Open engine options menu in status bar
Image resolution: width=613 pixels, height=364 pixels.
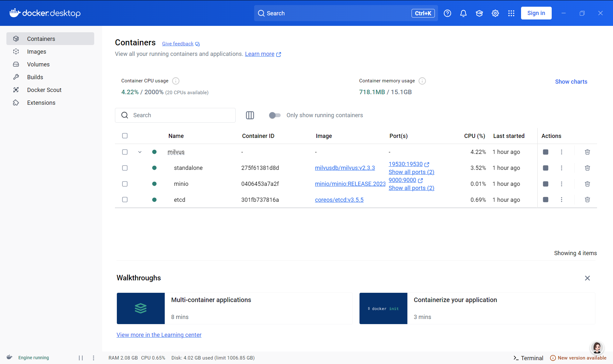tap(94, 358)
